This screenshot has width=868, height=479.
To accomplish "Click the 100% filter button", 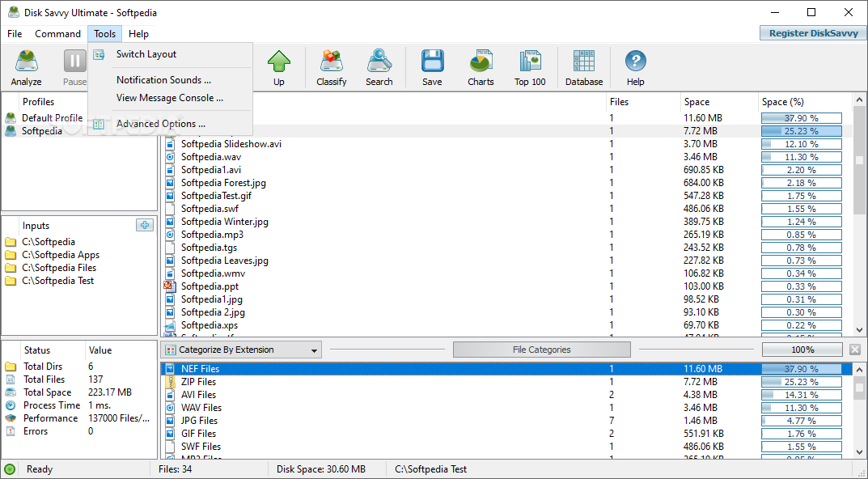I will point(802,350).
